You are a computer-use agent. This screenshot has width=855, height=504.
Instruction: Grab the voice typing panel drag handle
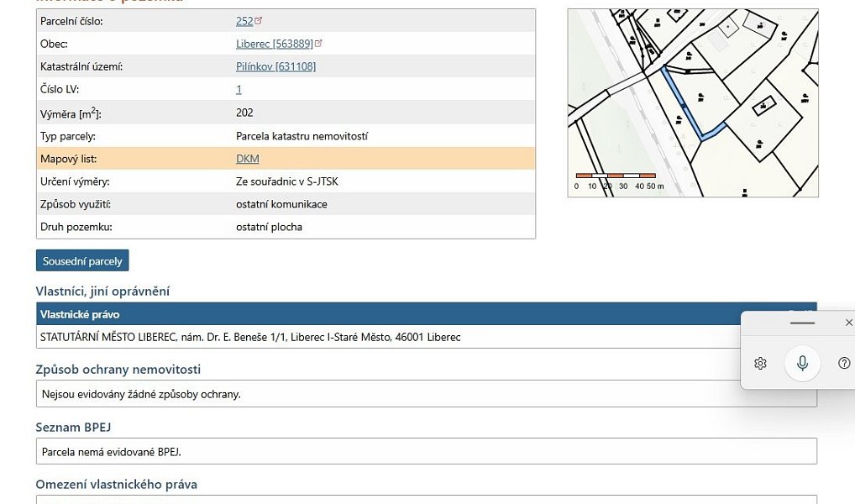802,323
